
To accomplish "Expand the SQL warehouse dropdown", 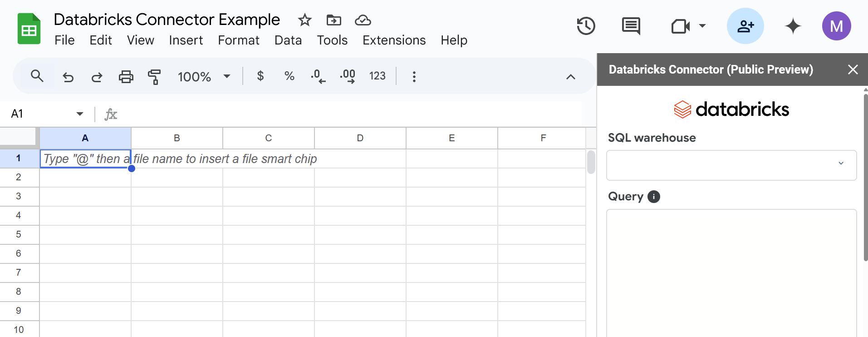I will [731, 165].
